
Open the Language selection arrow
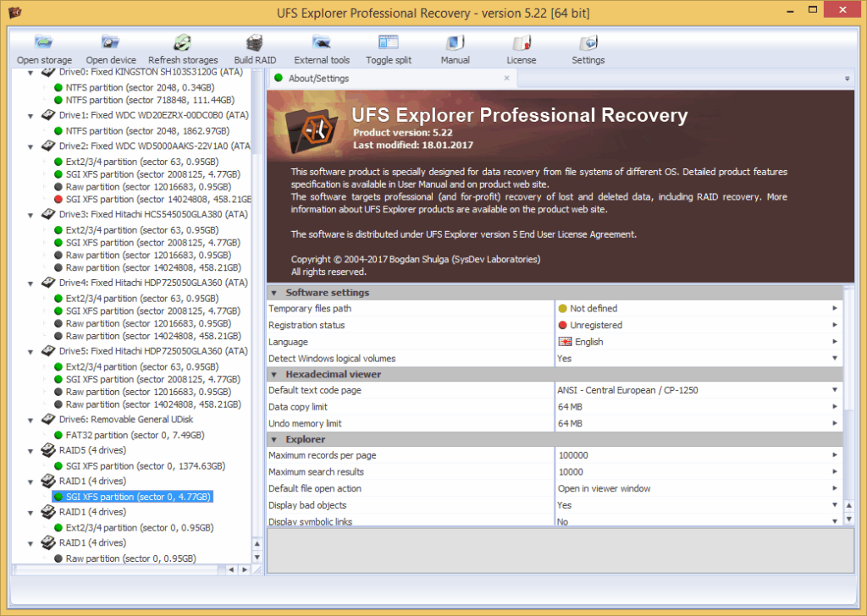[x=835, y=342]
